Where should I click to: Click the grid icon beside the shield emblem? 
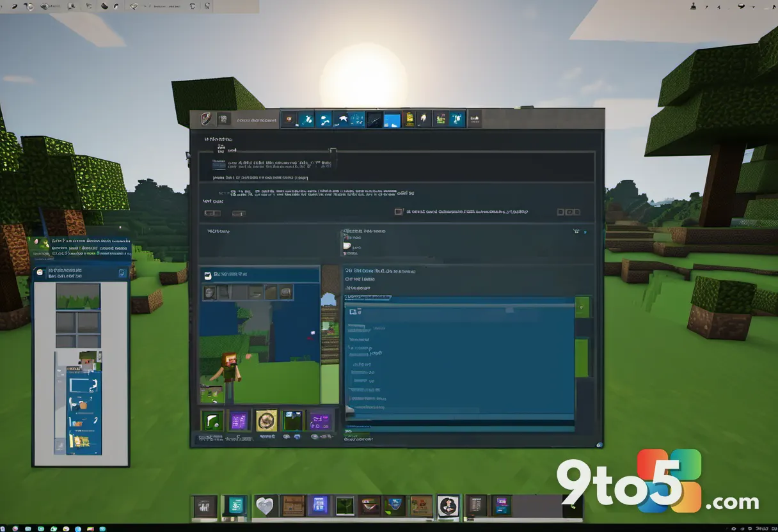[223, 118]
